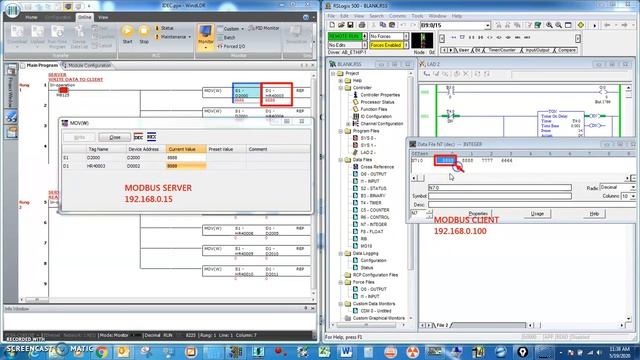
Task: Open the RSLogix File menu
Action: click(331, 16)
